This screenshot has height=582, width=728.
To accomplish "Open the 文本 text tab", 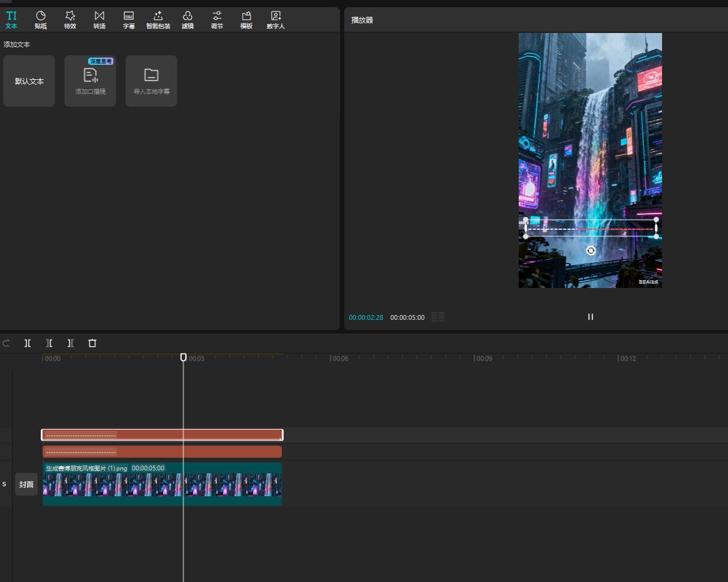I will click(x=11, y=20).
